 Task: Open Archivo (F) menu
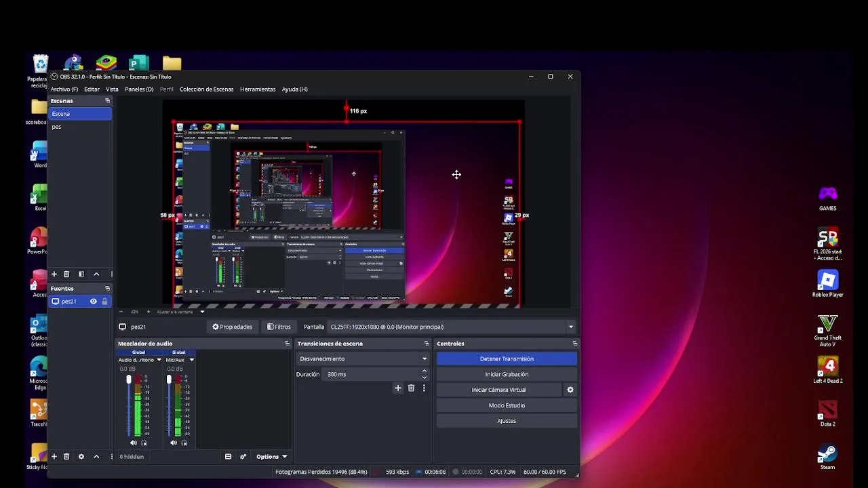pos(64,89)
